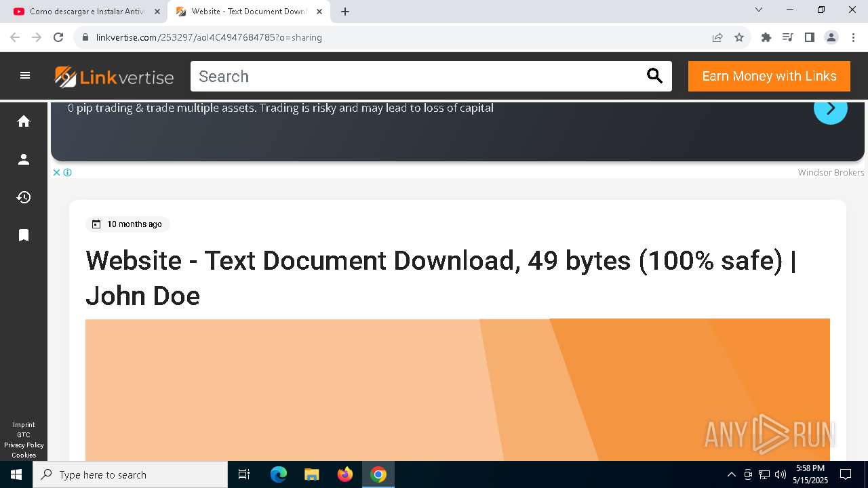Viewport: 868px width, 488px height.
Task: Switch to the Como descargar e Instalar tab
Action: [87, 12]
